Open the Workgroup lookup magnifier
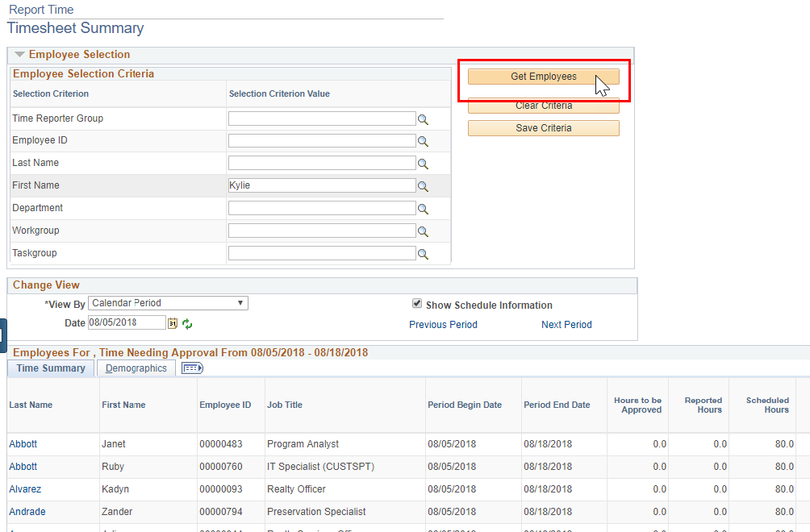Image resolution: width=810 pixels, height=532 pixels. (422, 231)
